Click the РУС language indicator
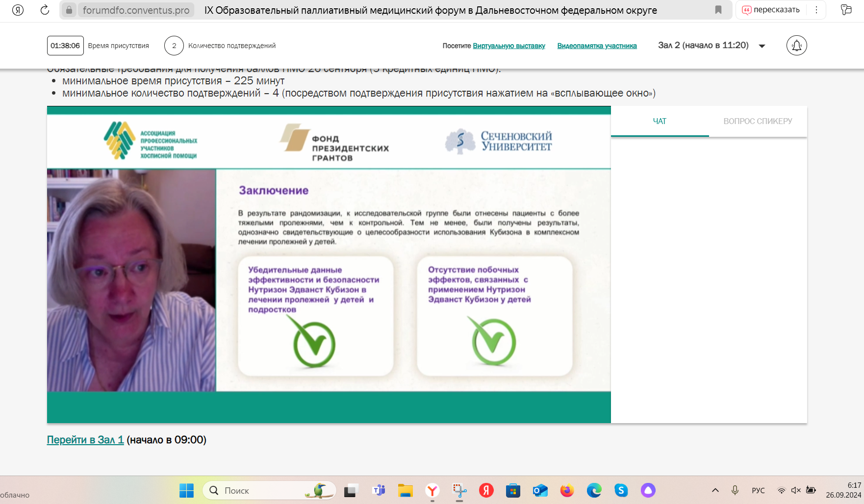 (758, 490)
